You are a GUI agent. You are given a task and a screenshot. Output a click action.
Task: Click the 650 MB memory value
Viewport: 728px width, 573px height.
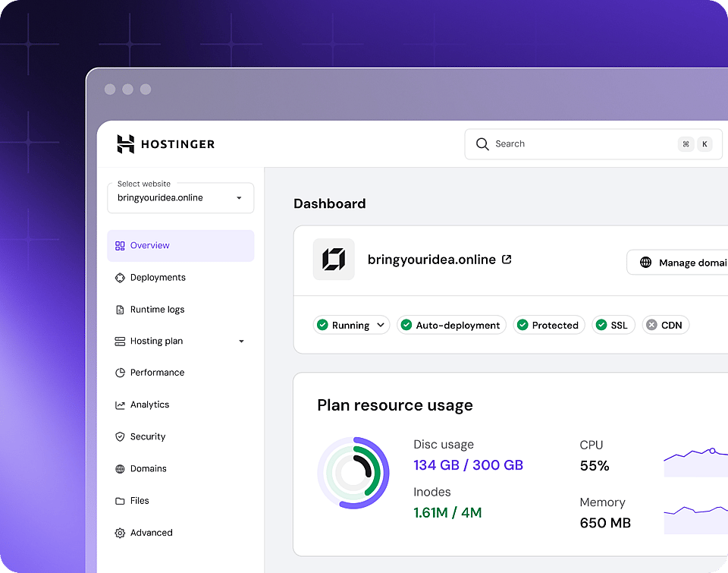point(605,523)
